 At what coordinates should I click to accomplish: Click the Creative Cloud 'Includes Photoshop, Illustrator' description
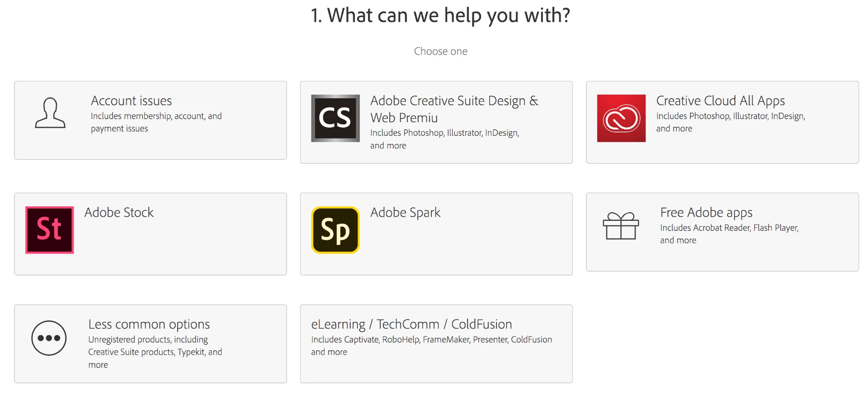731,122
